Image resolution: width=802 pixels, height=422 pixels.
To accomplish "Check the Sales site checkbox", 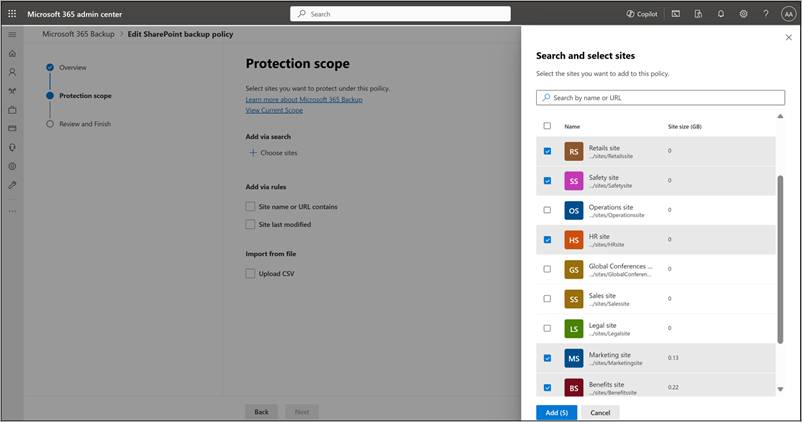I will (x=547, y=299).
